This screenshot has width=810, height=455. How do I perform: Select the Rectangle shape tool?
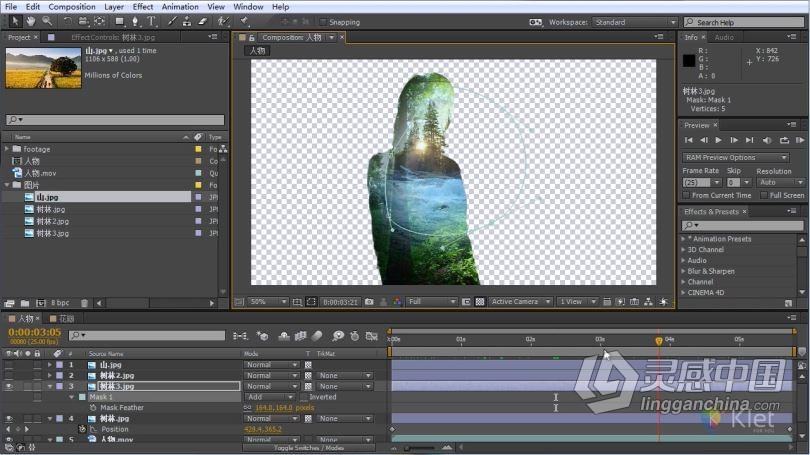click(119, 21)
